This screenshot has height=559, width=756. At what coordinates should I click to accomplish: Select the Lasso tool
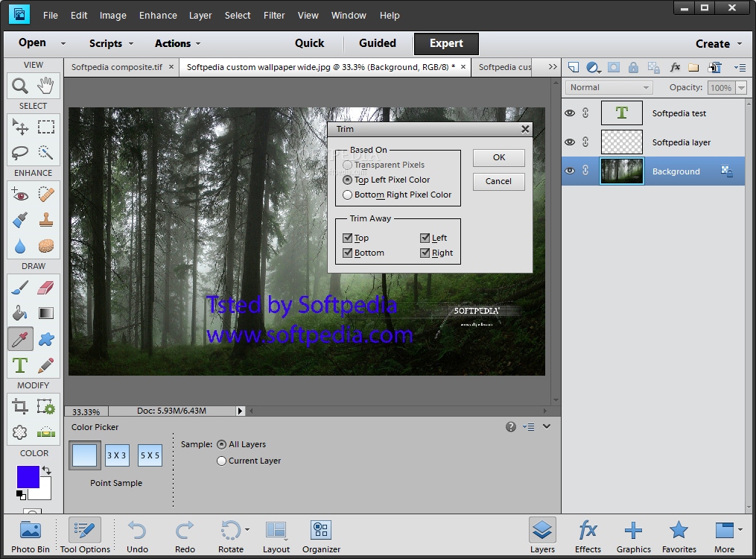[20, 152]
